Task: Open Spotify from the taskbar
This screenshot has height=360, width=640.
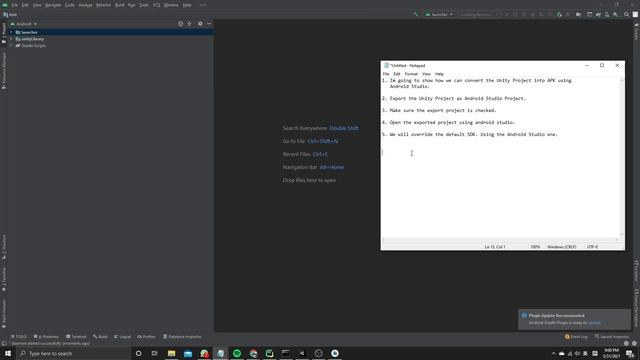Action: click(x=237, y=353)
